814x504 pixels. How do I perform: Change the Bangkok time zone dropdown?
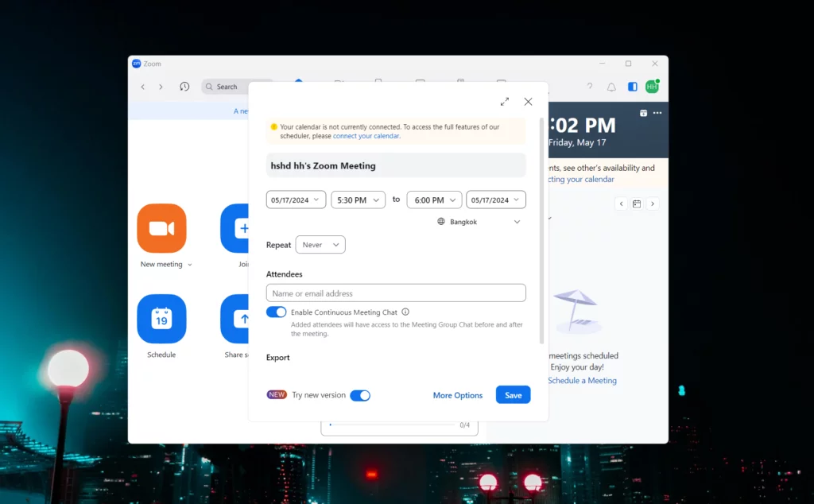[479, 222]
